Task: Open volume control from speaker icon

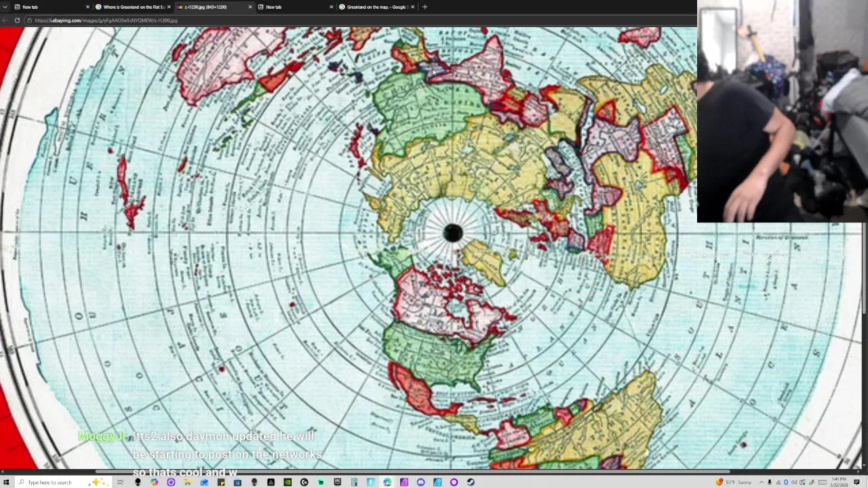Action: point(794,482)
